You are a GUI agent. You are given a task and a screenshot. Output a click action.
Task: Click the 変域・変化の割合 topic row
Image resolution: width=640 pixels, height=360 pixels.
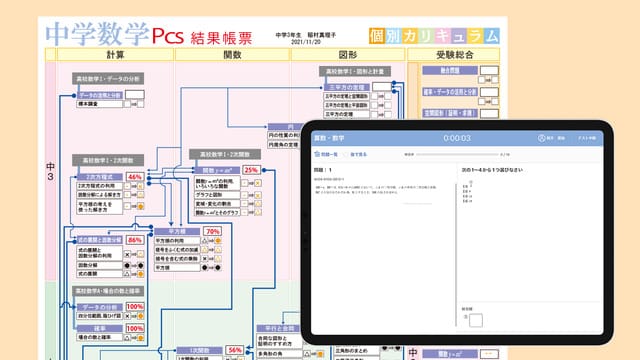[217, 204]
